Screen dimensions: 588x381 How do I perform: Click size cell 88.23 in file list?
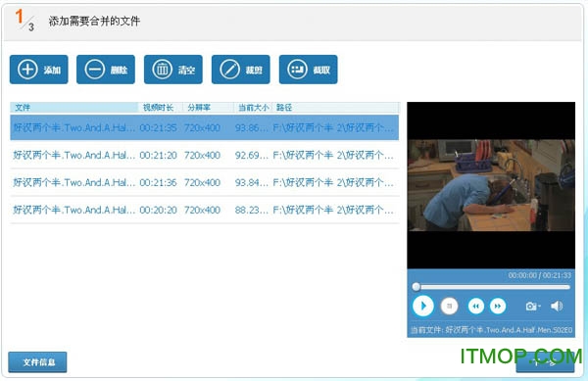251,210
